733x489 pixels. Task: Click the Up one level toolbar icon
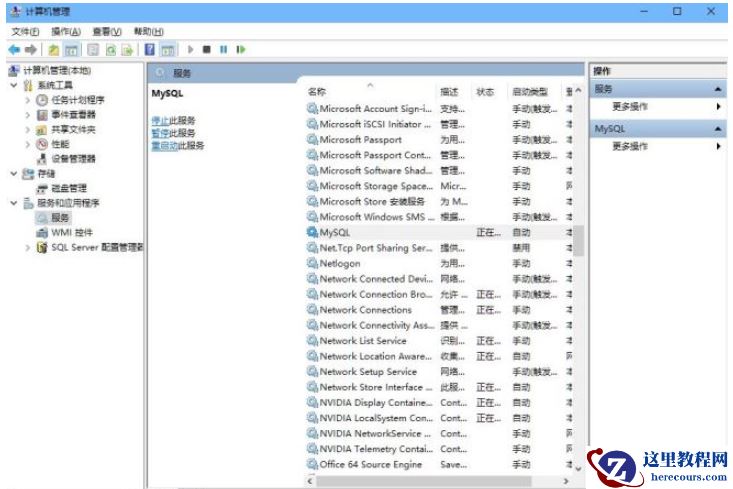point(53,49)
